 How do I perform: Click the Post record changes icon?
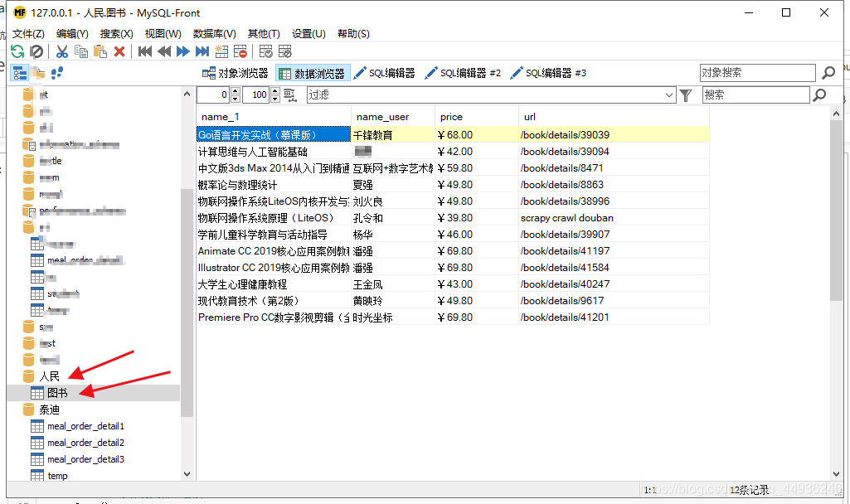[265, 51]
